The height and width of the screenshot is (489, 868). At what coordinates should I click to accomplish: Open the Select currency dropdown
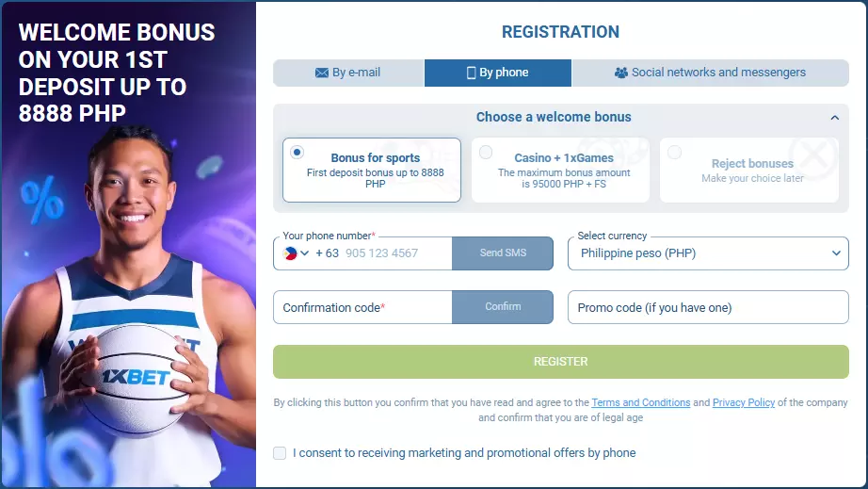(708, 253)
